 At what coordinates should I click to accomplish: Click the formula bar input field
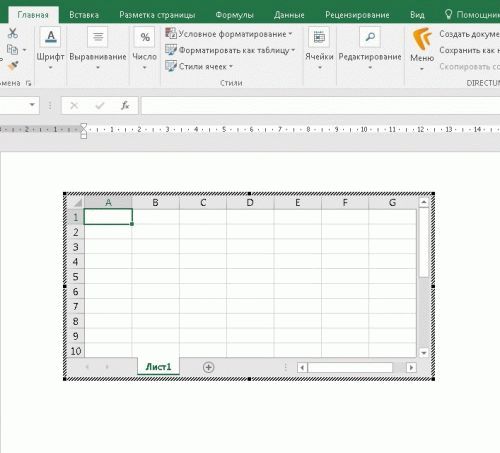(321, 106)
